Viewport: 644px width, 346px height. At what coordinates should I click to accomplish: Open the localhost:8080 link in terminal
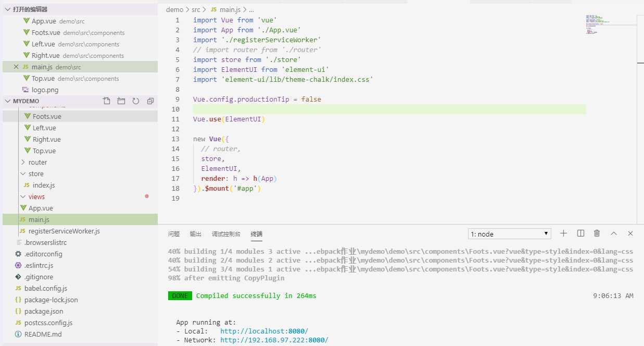coord(264,331)
